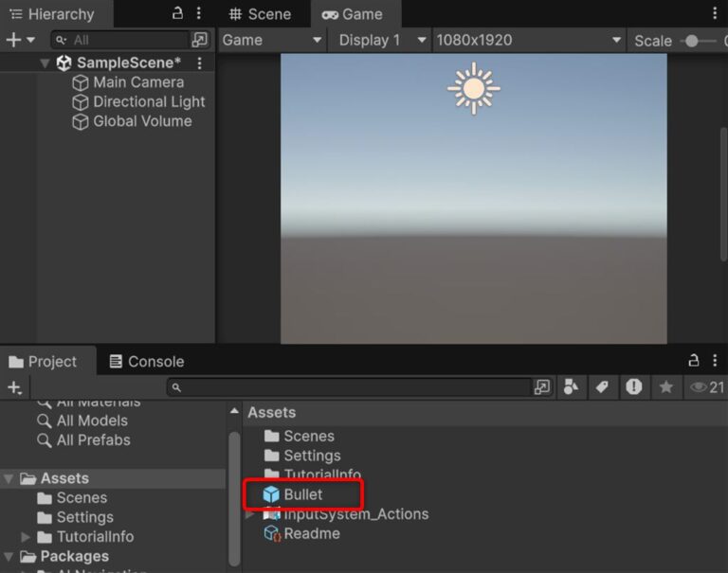
Task: Click the Assets breadcrumb in right pane
Action: (x=272, y=413)
